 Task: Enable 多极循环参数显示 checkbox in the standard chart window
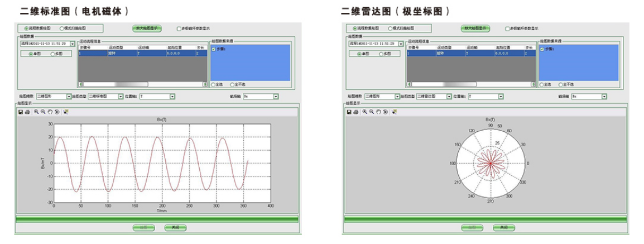pyautogui.click(x=179, y=28)
